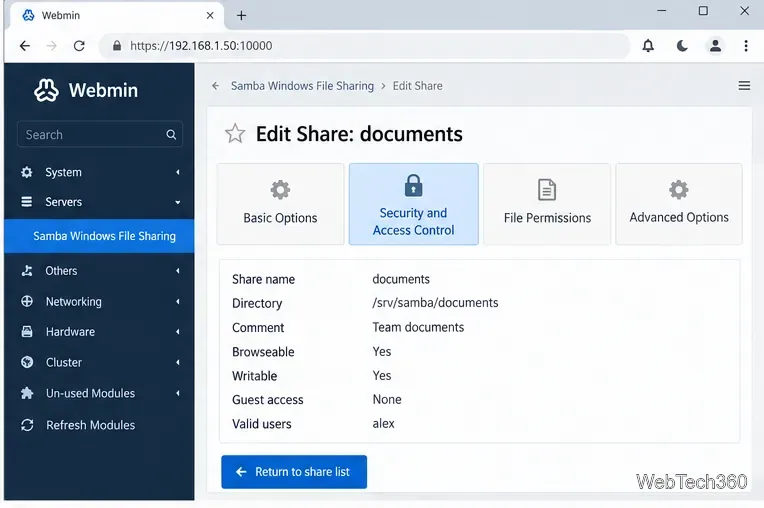Open the browser three-dot menu
Screen dimensions: 764x508
(x=746, y=46)
